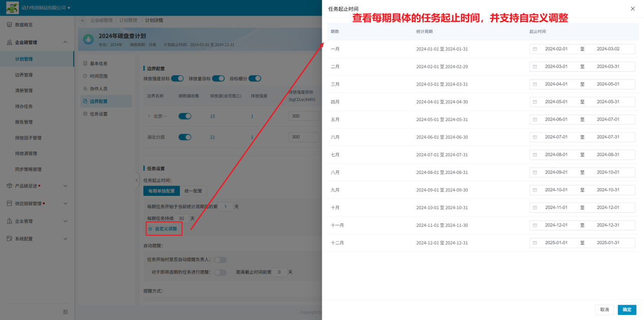Click calendar icon in 一月 date range
644x320 pixels.
535,49
